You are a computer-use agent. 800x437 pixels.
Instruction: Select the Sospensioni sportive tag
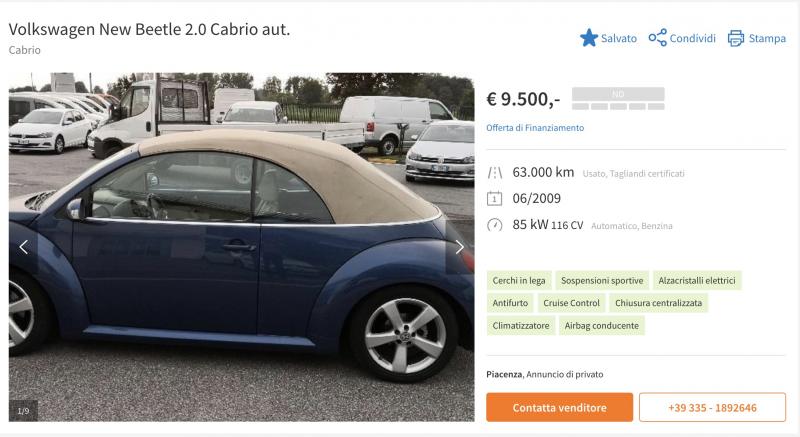pyautogui.click(x=602, y=280)
